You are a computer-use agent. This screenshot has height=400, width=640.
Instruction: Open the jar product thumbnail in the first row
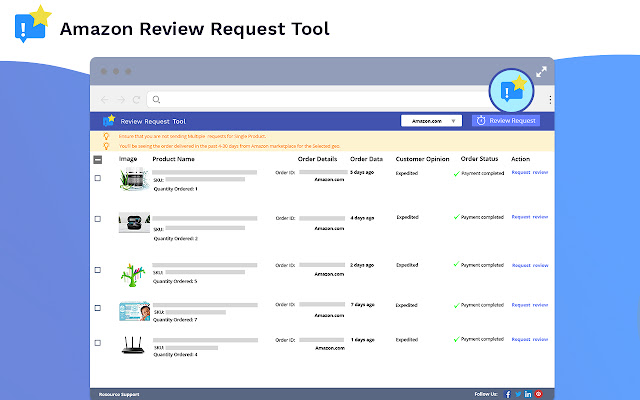coord(134,179)
